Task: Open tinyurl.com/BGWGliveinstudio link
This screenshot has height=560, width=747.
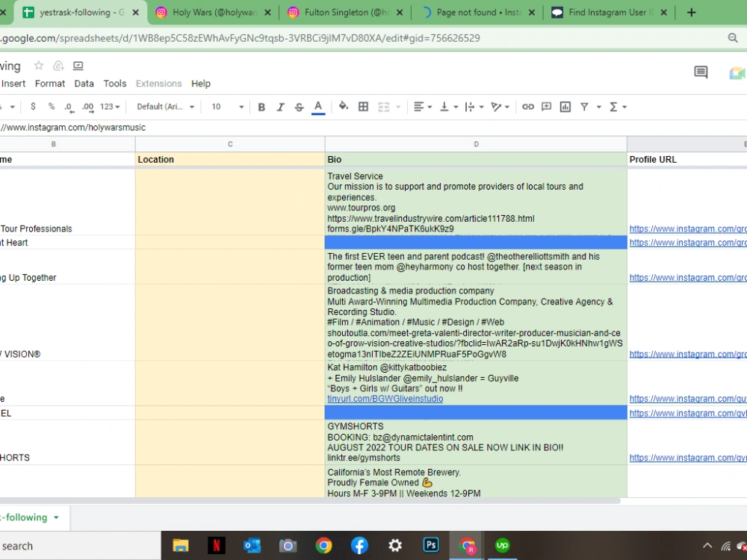Action: 385,399
